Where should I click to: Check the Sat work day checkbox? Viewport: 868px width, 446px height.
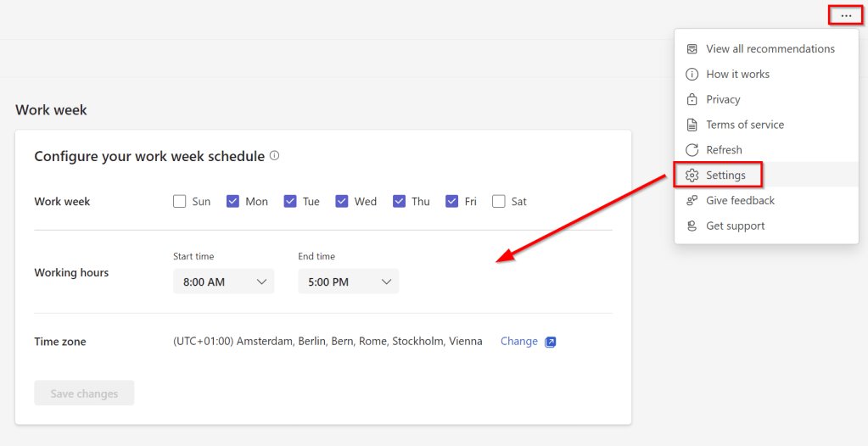pyautogui.click(x=499, y=202)
